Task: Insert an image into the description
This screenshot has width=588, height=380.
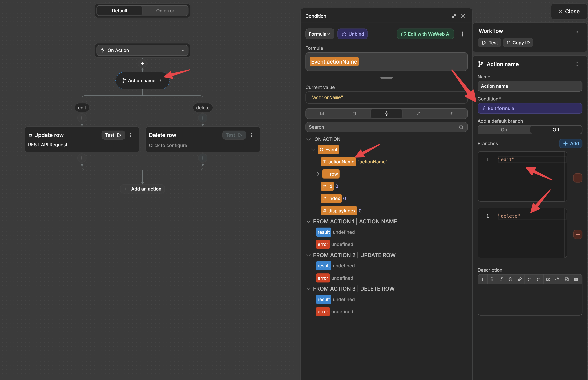Action: click(567, 279)
